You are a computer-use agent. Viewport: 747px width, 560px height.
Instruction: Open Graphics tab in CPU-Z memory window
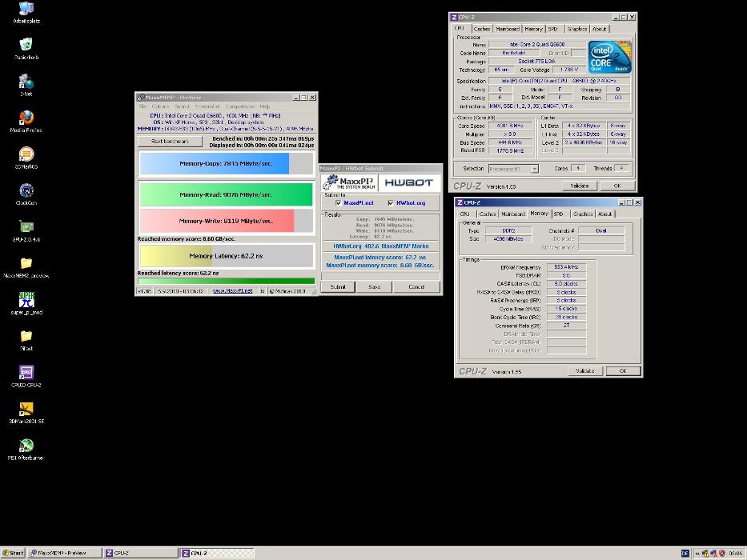[583, 214]
